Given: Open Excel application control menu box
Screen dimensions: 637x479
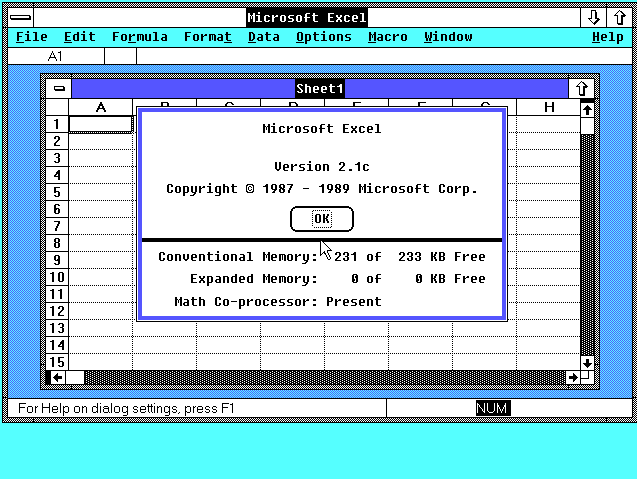Looking at the screenshot, I should 20,17.
